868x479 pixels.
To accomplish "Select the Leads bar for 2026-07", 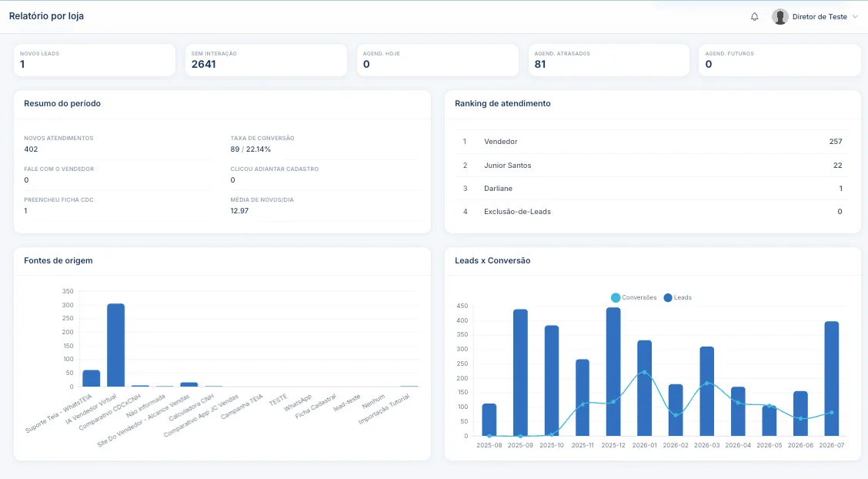I will tap(832, 379).
